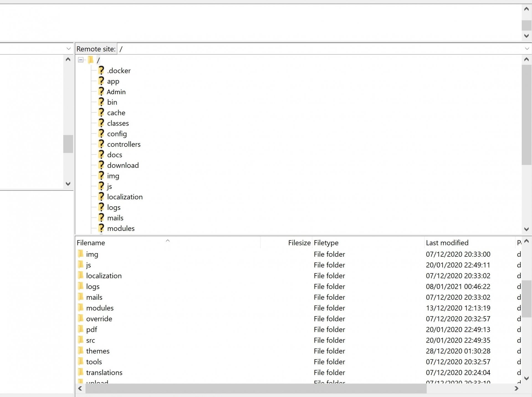Select translations folder in file list
This screenshot has width=532, height=397.
(104, 372)
